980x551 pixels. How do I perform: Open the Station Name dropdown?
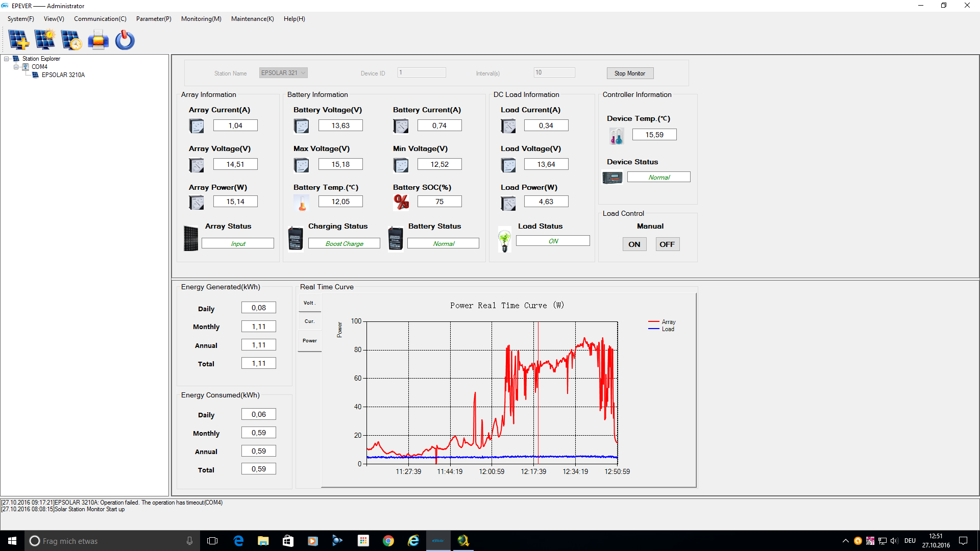(303, 73)
